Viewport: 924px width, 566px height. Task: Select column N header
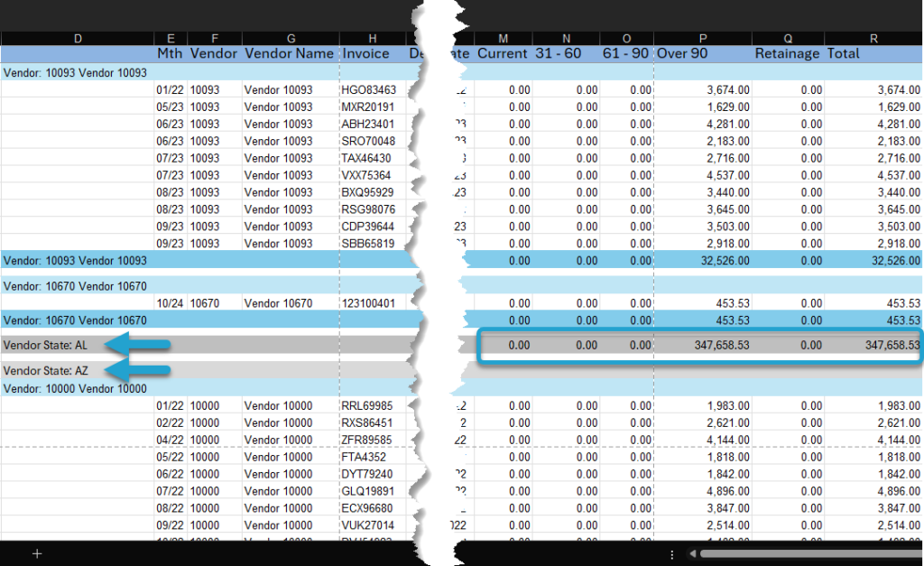[x=566, y=38]
